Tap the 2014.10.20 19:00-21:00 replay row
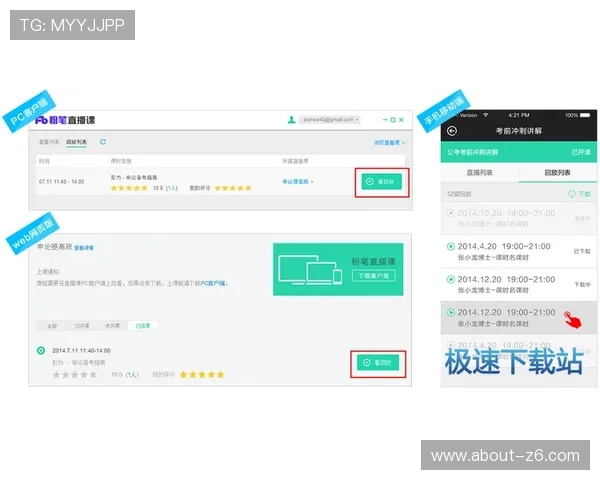This screenshot has height=480, width=600. [x=518, y=218]
